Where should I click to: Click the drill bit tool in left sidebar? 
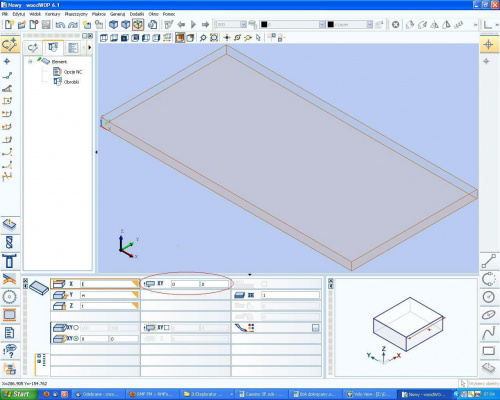point(9,243)
